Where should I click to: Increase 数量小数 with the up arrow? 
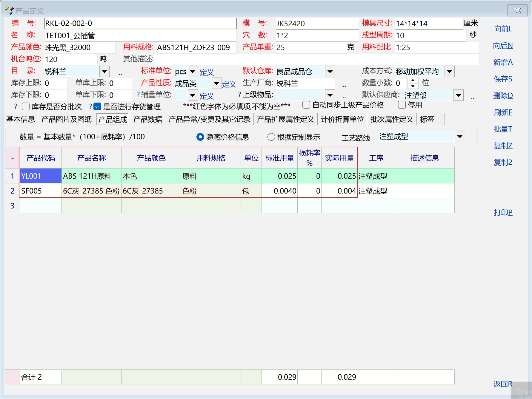click(413, 80)
